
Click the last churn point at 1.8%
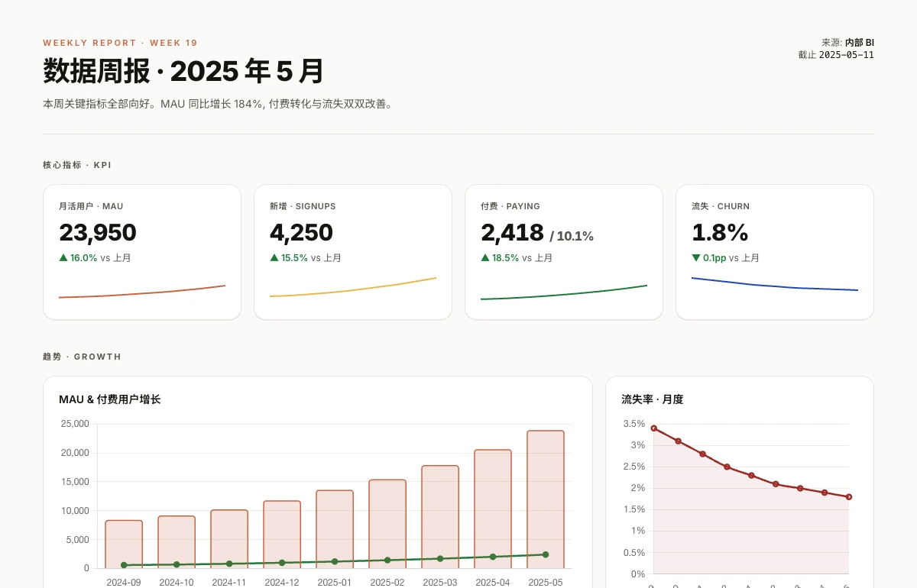tap(849, 497)
